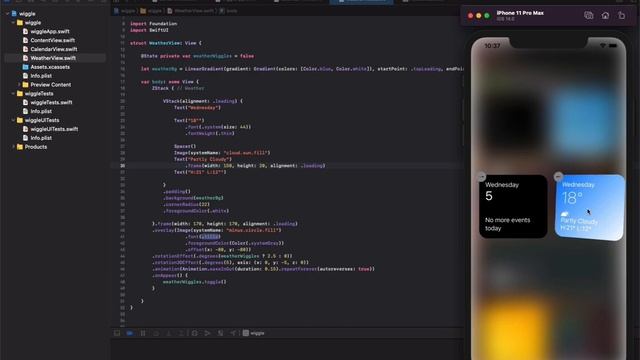Open the Debug View Hierarchy icon
This screenshot has width=640, height=360.
tap(194, 333)
